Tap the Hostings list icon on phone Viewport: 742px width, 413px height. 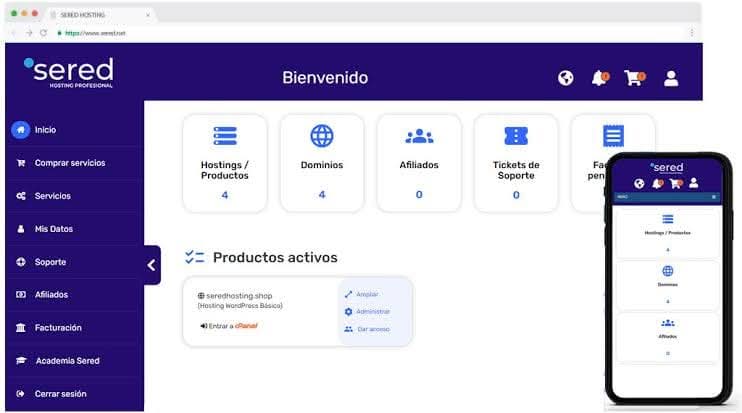coord(668,219)
